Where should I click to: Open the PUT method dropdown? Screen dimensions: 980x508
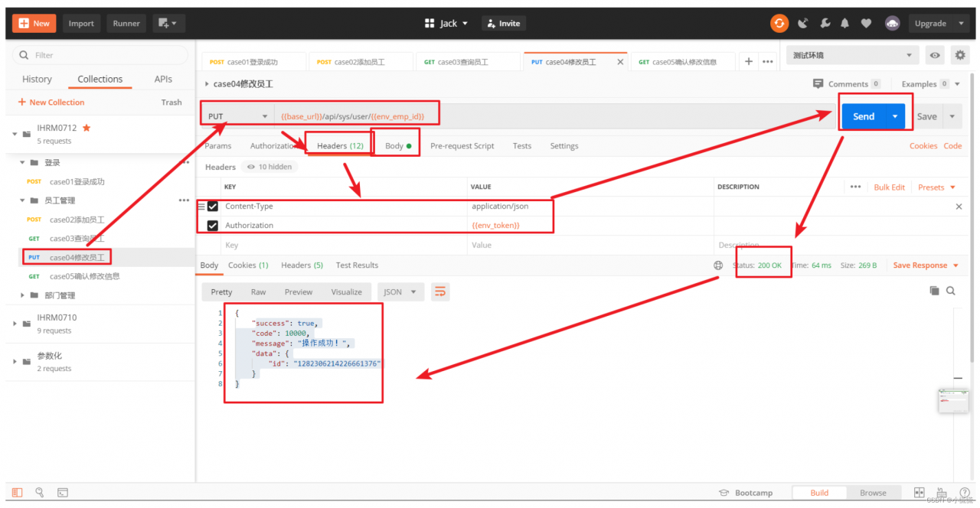tap(237, 116)
